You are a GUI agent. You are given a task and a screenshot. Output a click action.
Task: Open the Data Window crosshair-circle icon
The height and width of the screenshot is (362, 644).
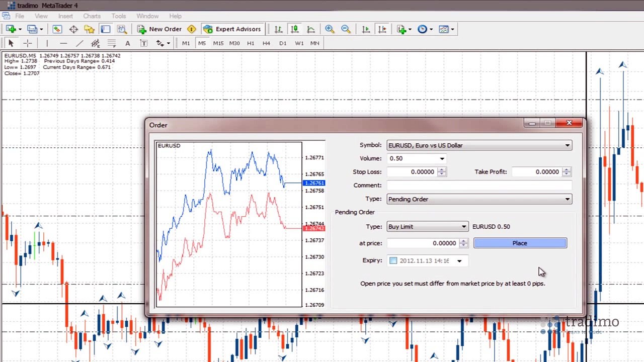pyautogui.click(x=73, y=29)
